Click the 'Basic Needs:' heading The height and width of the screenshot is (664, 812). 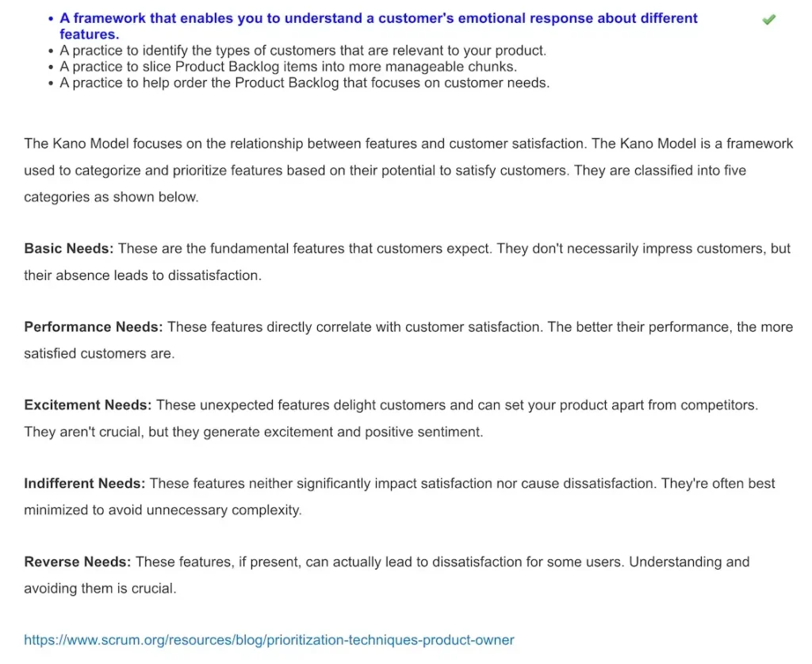point(69,248)
